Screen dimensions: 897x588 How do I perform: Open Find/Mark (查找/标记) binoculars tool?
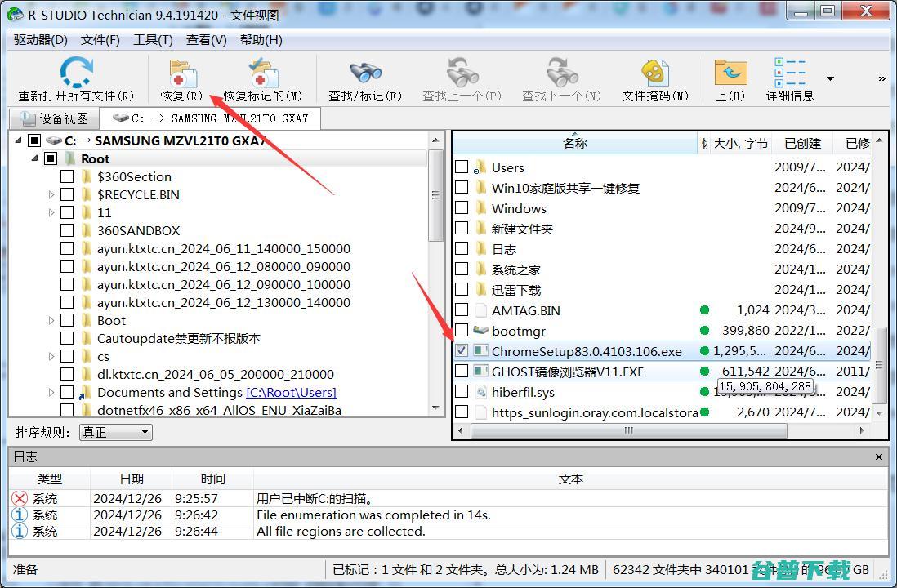click(365, 73)
